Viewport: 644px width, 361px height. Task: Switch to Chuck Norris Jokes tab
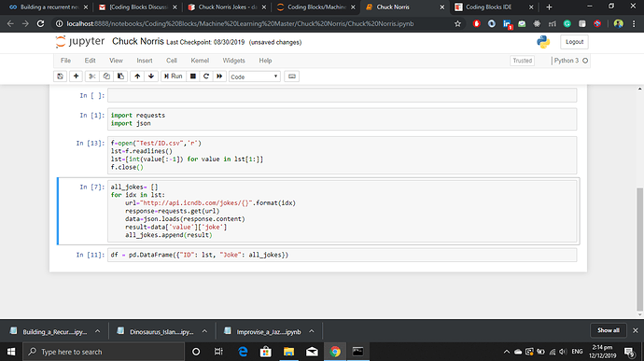227,7
